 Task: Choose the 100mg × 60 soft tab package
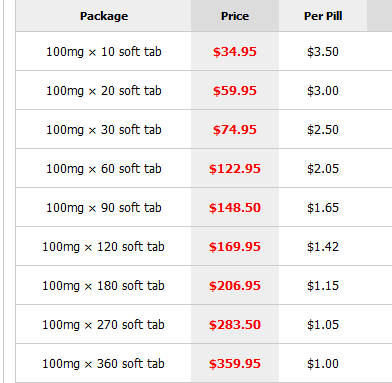pyautogui.click(x=104, y=169)
